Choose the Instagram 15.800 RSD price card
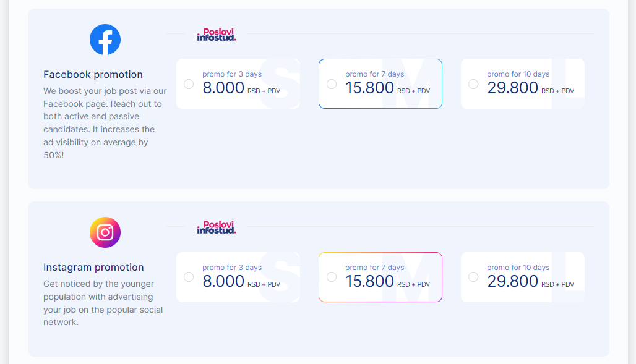 point(380,277)
